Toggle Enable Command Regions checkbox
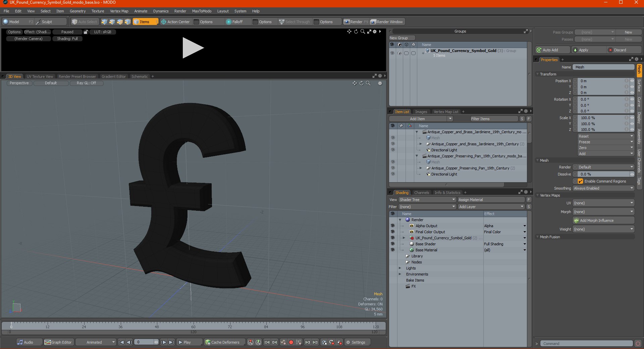 click(580, 181)
